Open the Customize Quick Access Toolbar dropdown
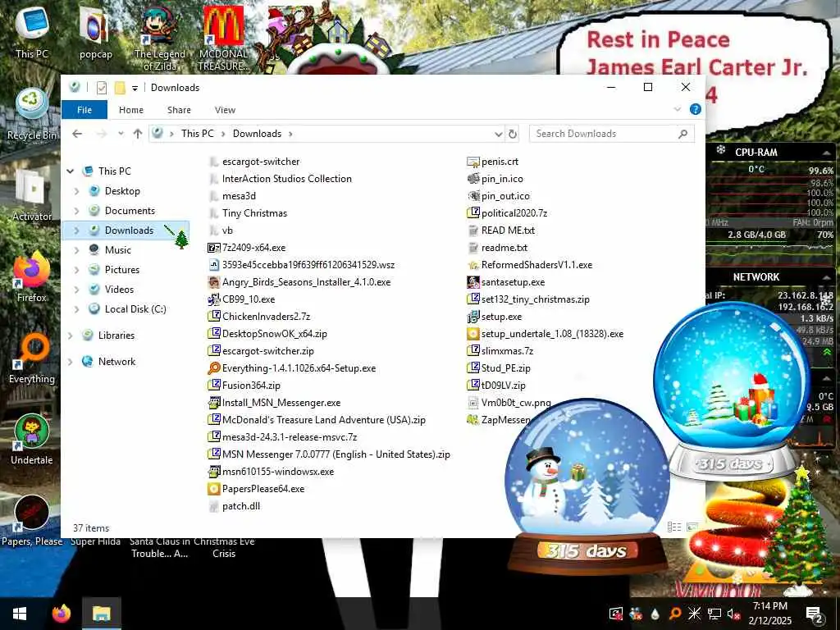Image resolution: width=840 pixels, height=630 pixels. coord(135,88)
